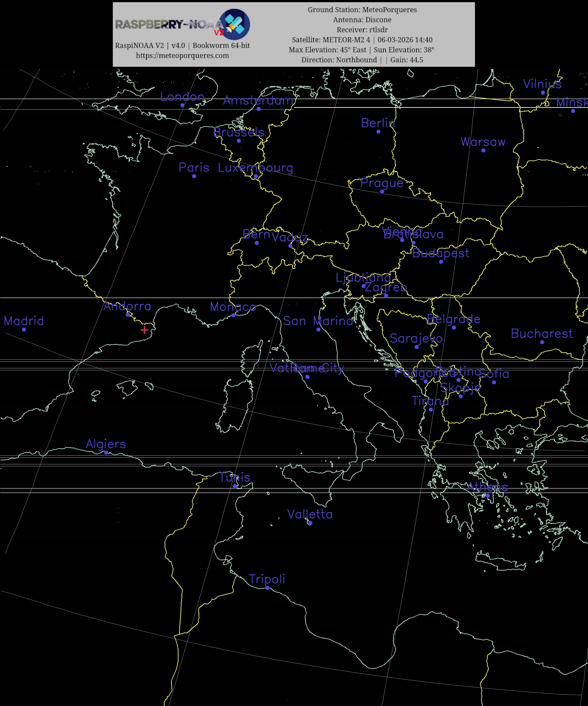Image resolution: width=588 pixels, height=706 pixels.
Task: Click the Warsaw city marker dot
Action: point(483,150)
